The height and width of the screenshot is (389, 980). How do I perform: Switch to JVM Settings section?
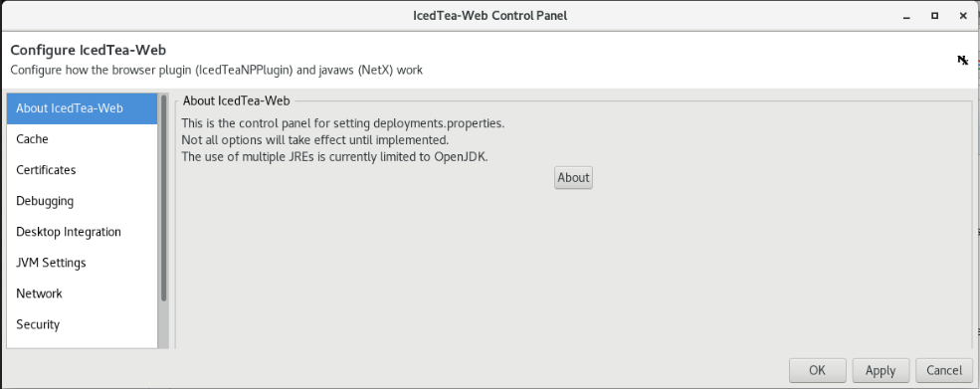click(82, 263)
